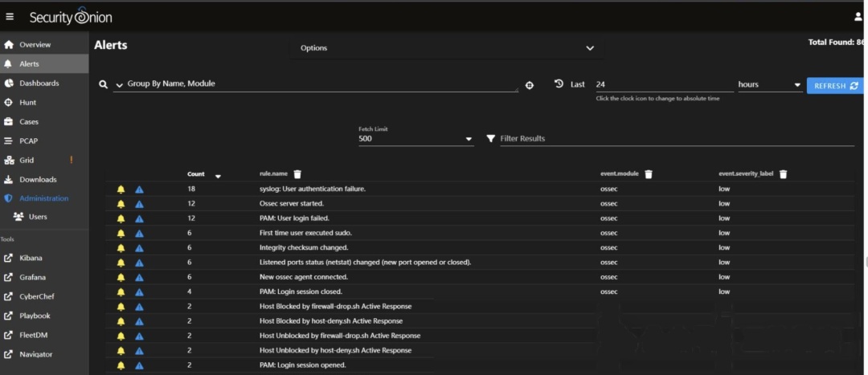Click the event.severity_label column header
Screen dimensions: 868x375
tap(746, 173)
